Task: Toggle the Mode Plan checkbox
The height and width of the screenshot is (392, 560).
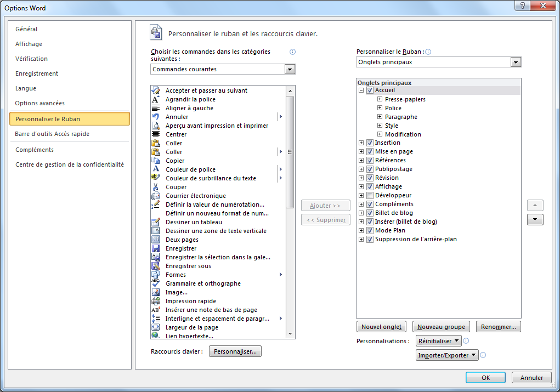Action: [370, 230]
